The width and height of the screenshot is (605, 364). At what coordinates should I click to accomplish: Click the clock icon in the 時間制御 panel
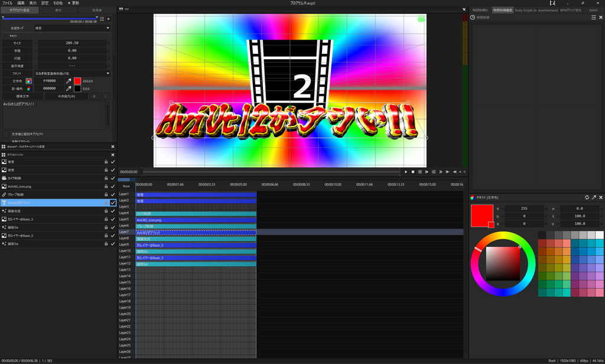pos(473,17)
